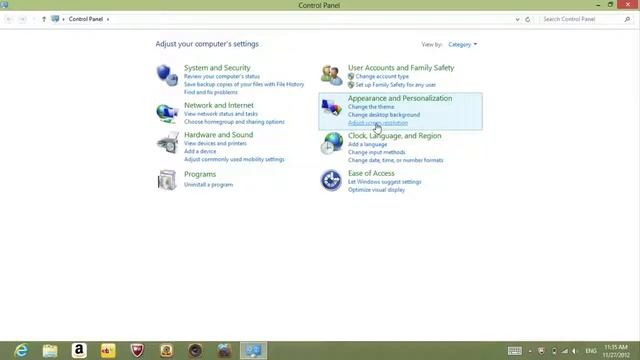640x360 pixels.
Task: Open the eBay taskbar app
Action: (108, 351)
